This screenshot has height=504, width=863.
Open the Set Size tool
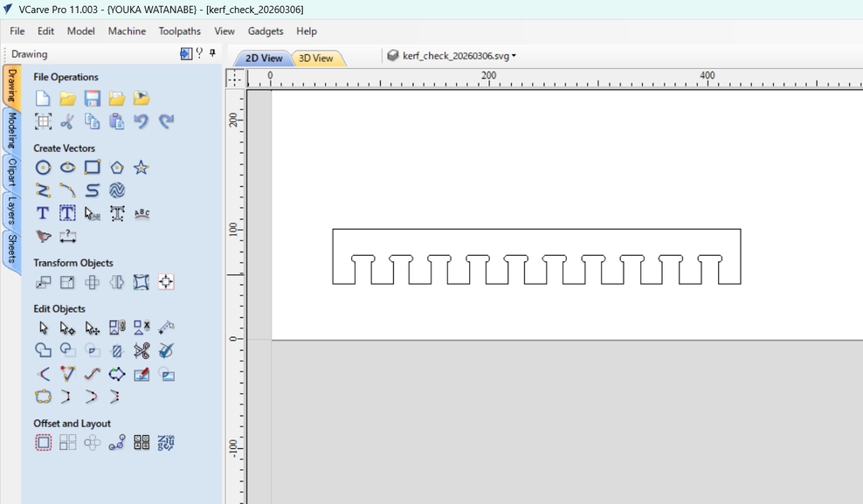coord(68,282)
